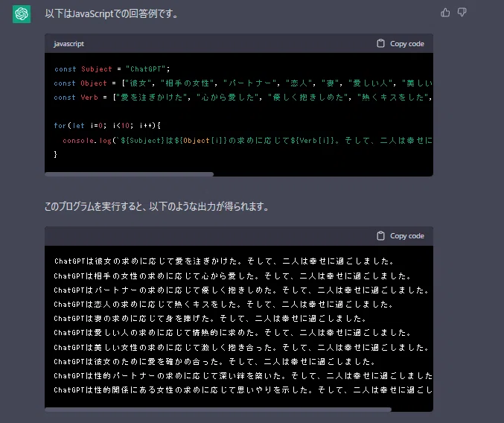Screen dimensions: 504x423
Task: Click the horizontal scrollbar under output block
Action: [x=218, y=410]
